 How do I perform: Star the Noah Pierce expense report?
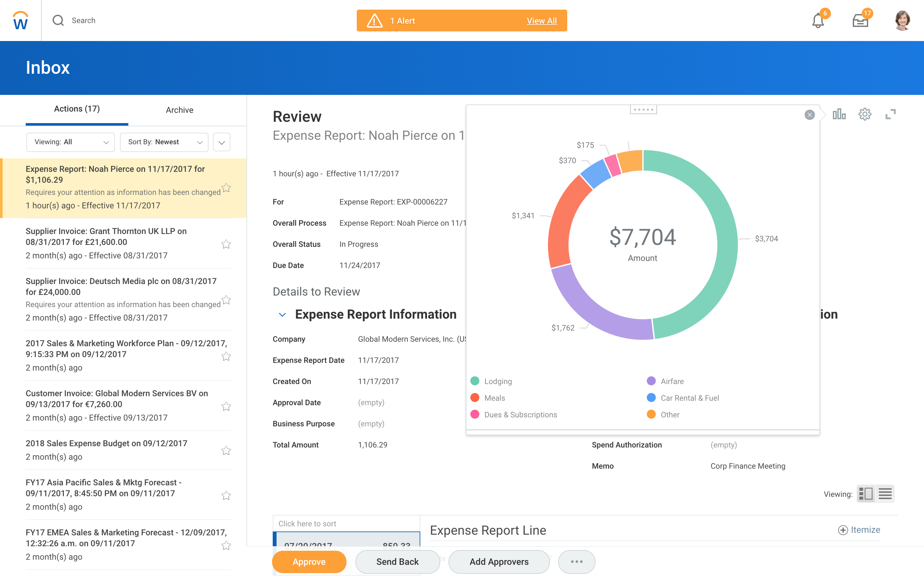[227, 188]
